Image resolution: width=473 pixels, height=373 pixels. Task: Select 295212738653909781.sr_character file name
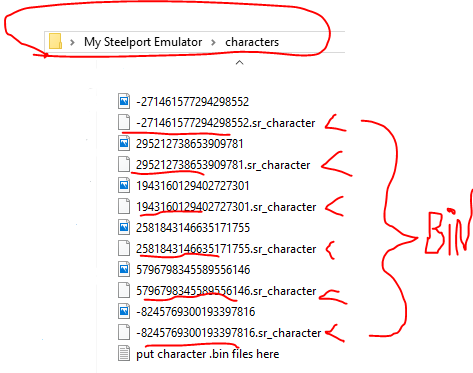pos(223,165)
